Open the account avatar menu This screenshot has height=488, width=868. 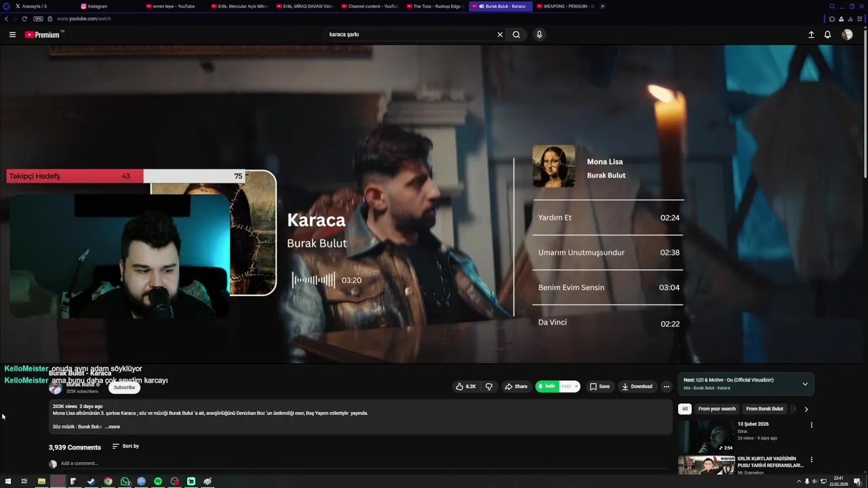click(847, 35)
